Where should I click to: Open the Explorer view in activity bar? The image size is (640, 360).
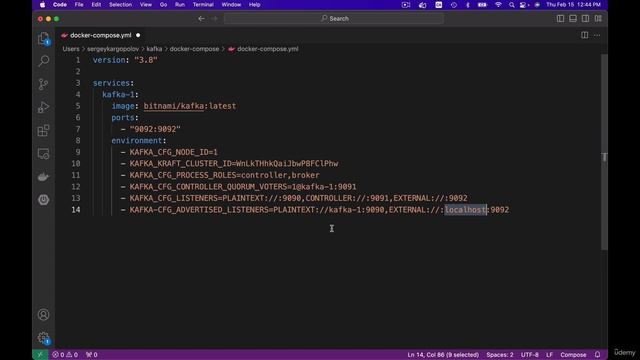(x=43, y=39)
